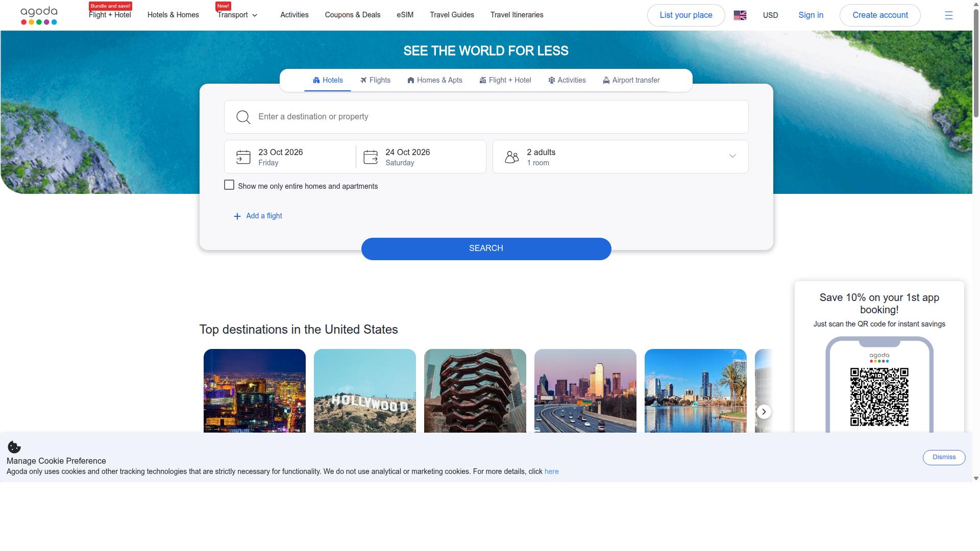Change language via the UK flag icon
This screenshot has width=980, height=551.
pos(740,15)
